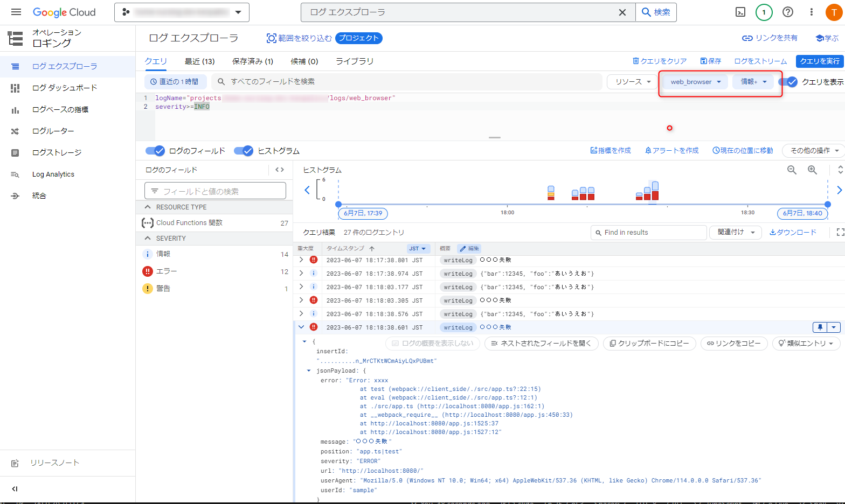Switch to the クエリ tab

point(156,61)
